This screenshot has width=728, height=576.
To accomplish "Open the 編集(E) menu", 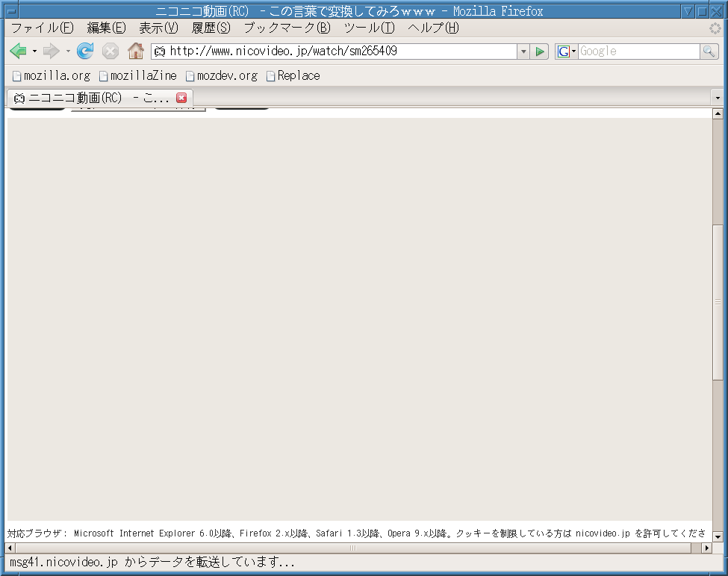I will [x=106, y=28].
